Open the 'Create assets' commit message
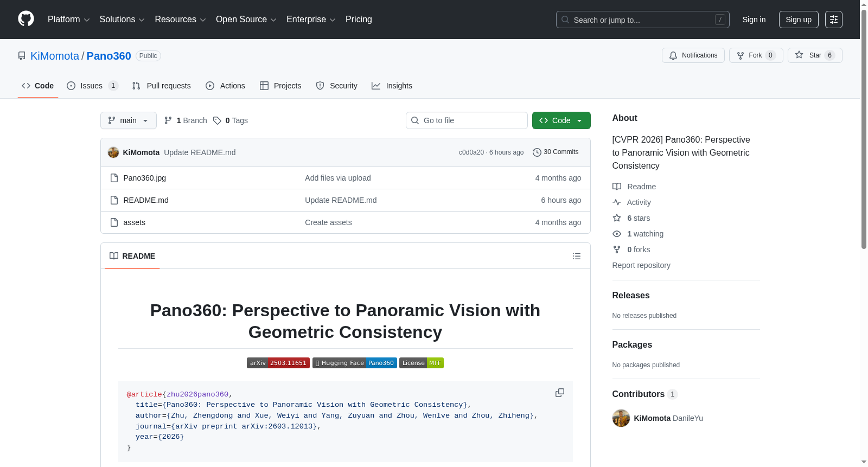The width and height of the screenshot is (868, 467). (x=328, y=222)
